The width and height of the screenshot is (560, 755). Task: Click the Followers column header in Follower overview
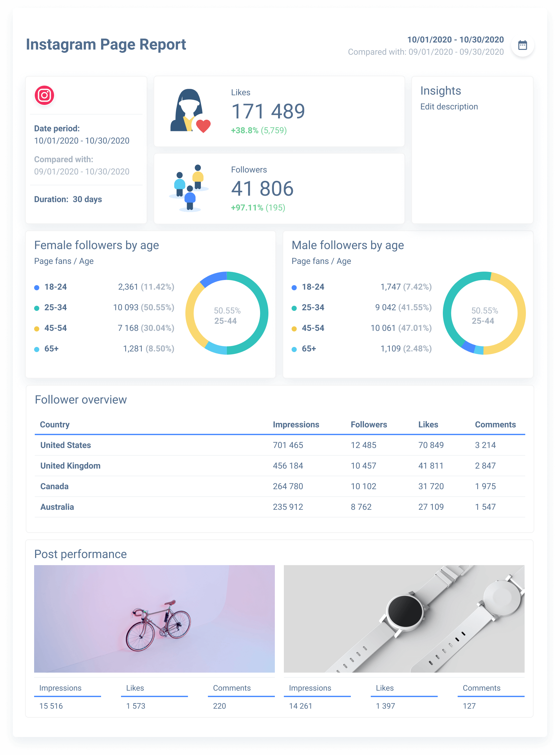pyautogui.click(x=369, y=424)
